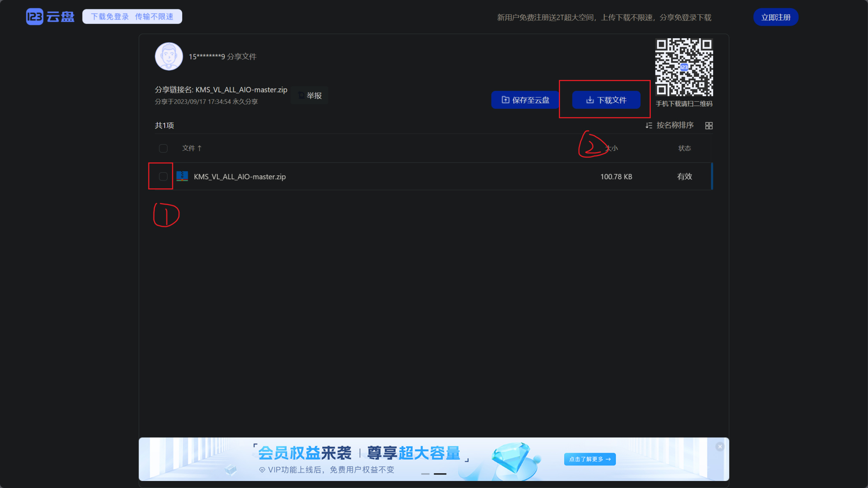Click the sort order icon
This screenshot has width=868, height=488.
coord(648,126)
